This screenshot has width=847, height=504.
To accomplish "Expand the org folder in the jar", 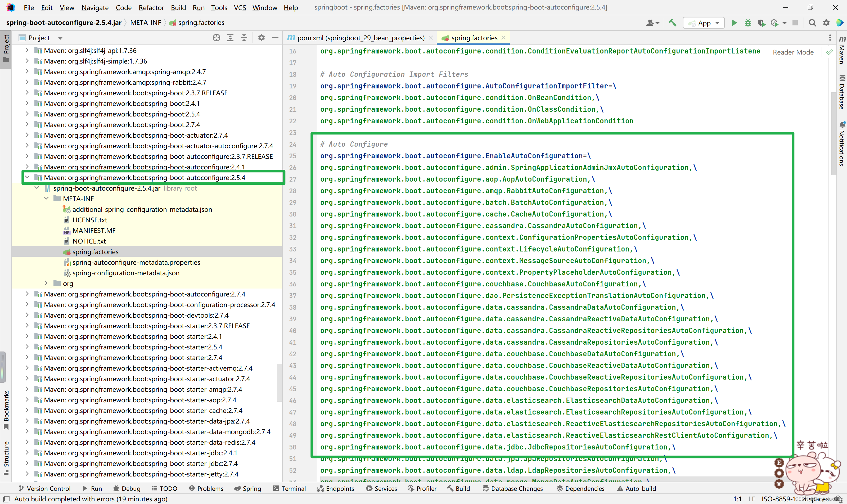I will click(x=47, y=283).
